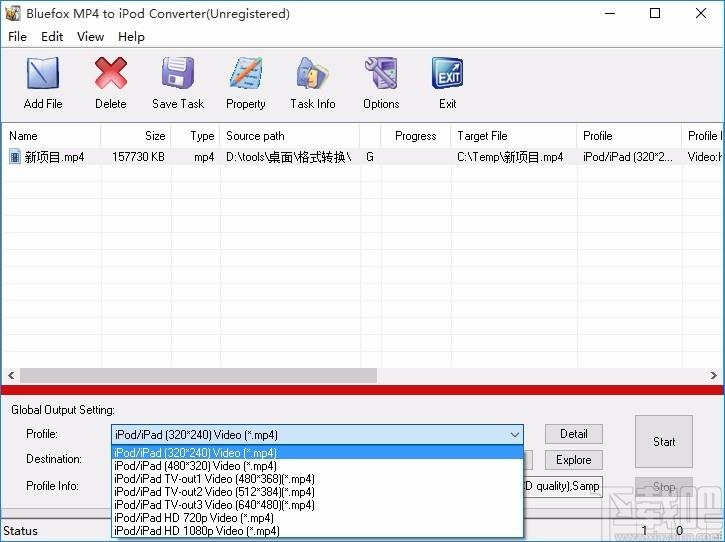
Task: Click the Exit toolbar icon
Action: pos(447,73)
